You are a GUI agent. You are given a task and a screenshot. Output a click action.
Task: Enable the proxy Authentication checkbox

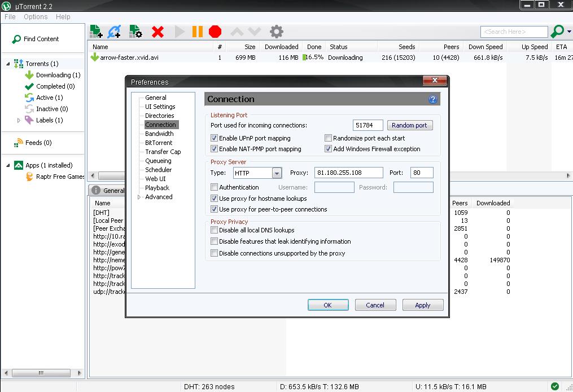[x=214, y=187]
